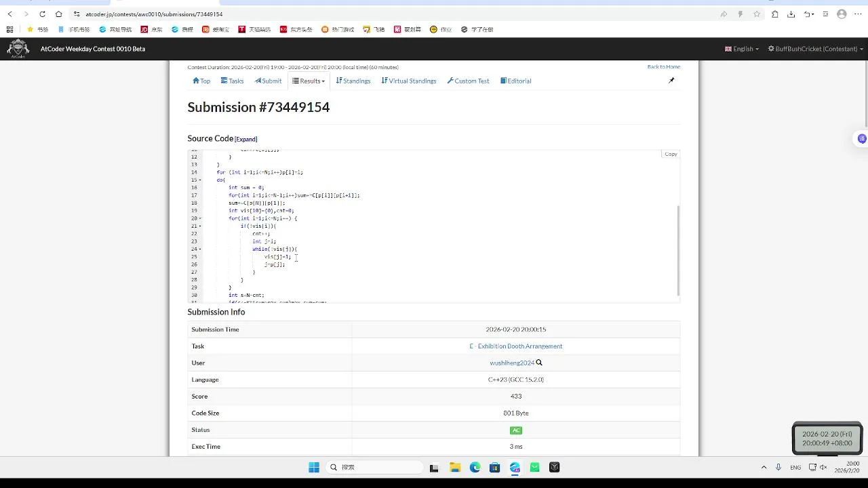Screen dimensions: 868x488
Task: Collapse code fold at line 24
Action: tap(200, 249)
